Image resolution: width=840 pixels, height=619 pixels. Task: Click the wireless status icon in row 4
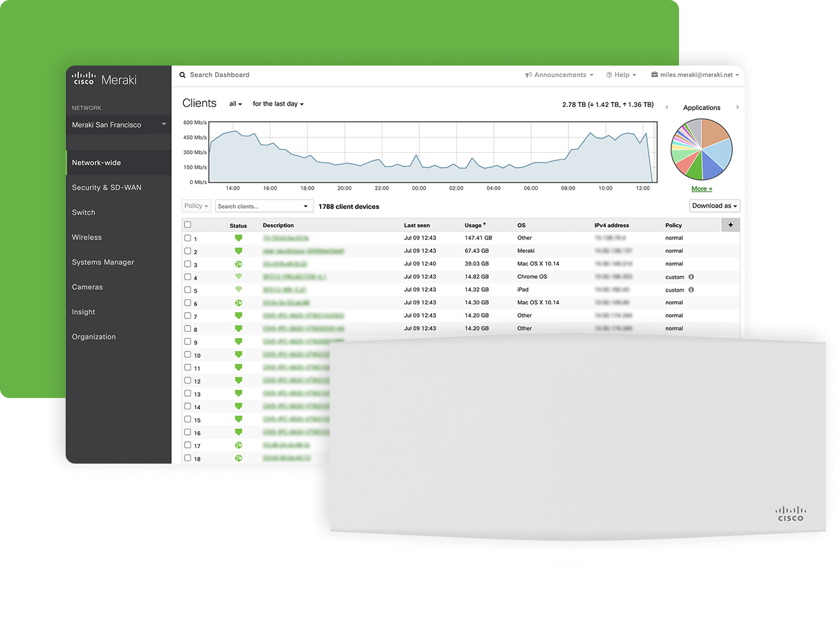pyautogui.click(x=239, y=277)
